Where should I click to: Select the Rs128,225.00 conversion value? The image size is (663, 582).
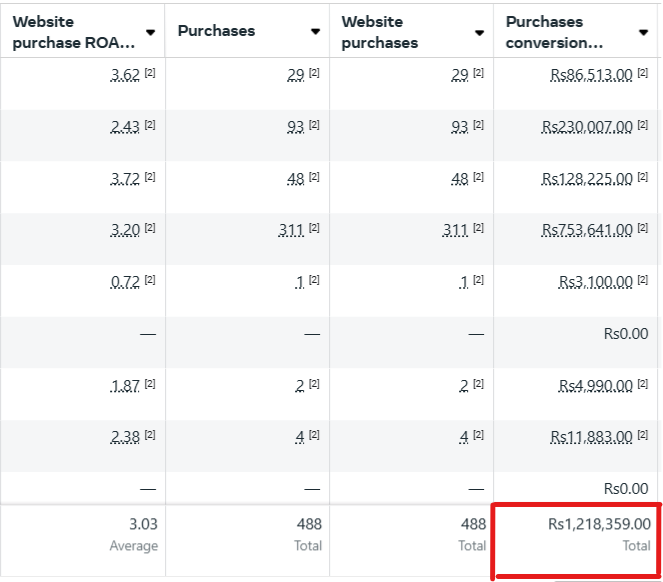587,178
